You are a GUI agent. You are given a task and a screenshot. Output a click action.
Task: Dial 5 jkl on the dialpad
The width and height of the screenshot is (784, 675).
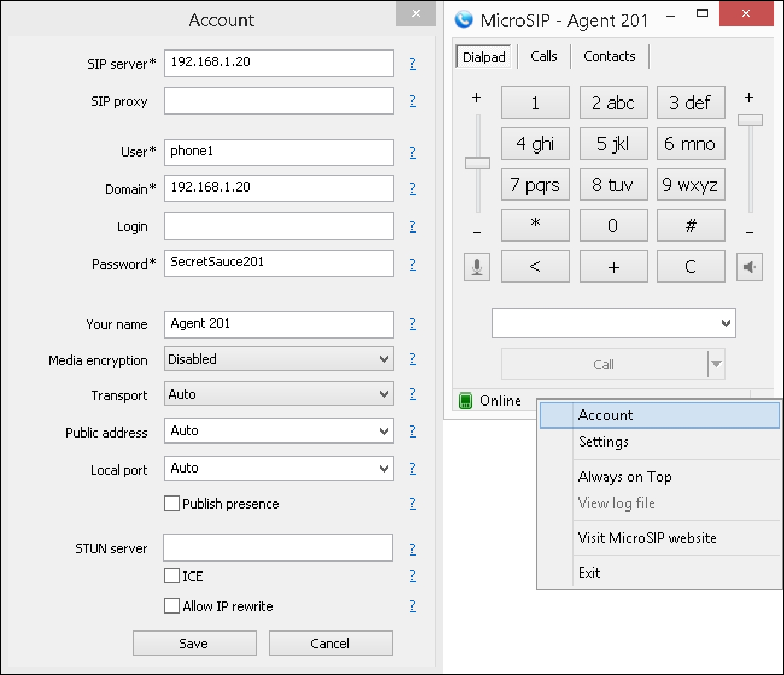(x=614, y=143)
